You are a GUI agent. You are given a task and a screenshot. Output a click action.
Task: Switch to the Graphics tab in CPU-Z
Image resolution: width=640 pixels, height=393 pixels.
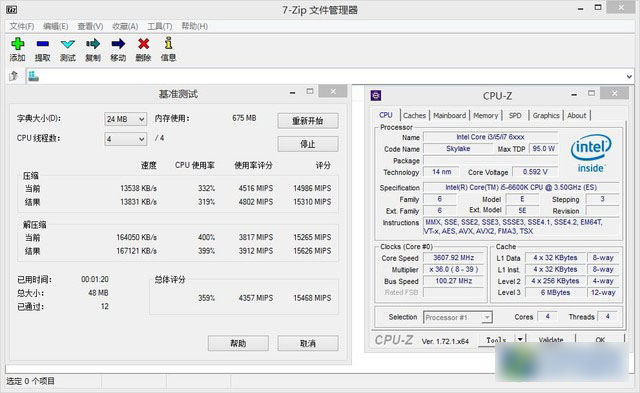point(546,115)
